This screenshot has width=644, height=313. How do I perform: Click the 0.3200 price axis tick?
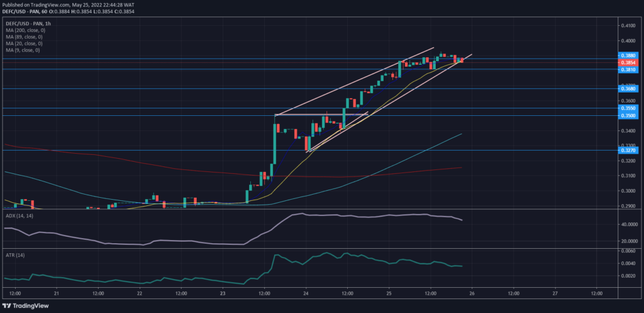628,161
